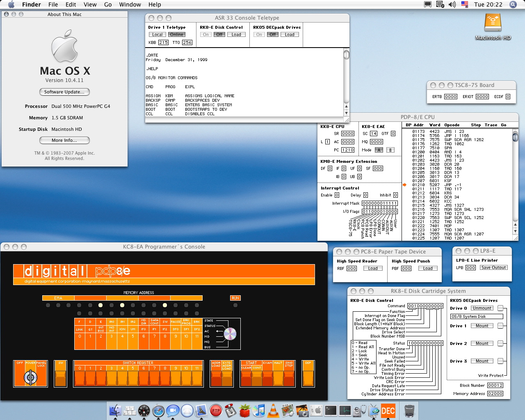This screenshot has height=420, width=525.
Task: Click the PDP-8/E CPU listing scrollbar thumb
Action: click(515, 137)
